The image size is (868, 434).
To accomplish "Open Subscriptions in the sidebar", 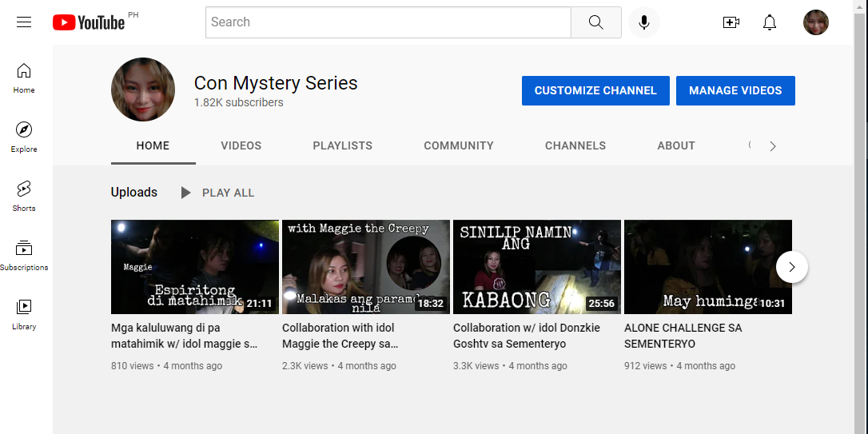I will point(24,256).
